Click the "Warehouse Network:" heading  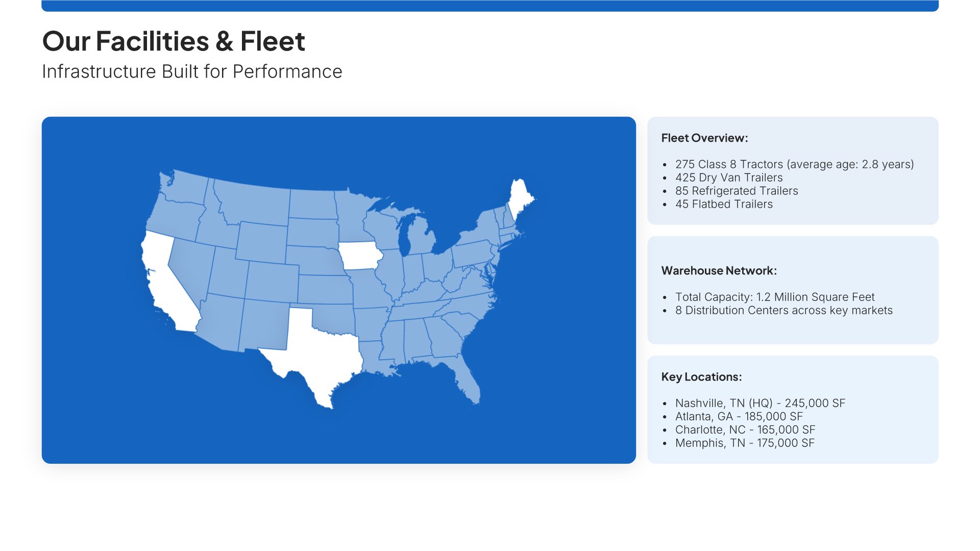(x=719, y=271)
